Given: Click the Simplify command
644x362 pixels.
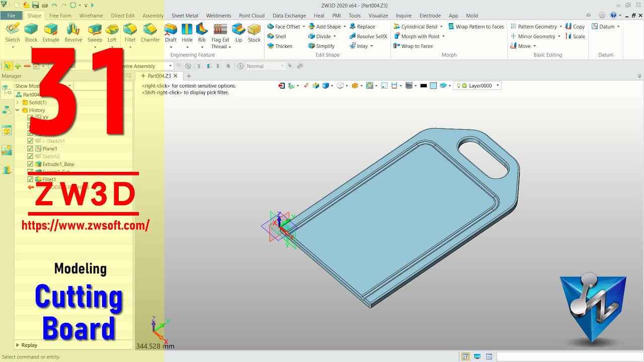Looking at the screenshot, I should (321, 46).
